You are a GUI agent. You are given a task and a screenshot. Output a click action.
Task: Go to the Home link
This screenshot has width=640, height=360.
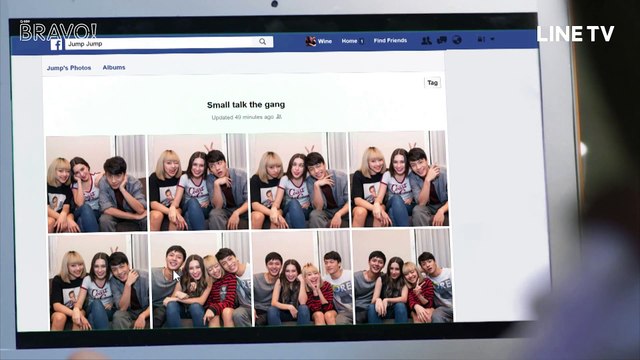point(349,41)
